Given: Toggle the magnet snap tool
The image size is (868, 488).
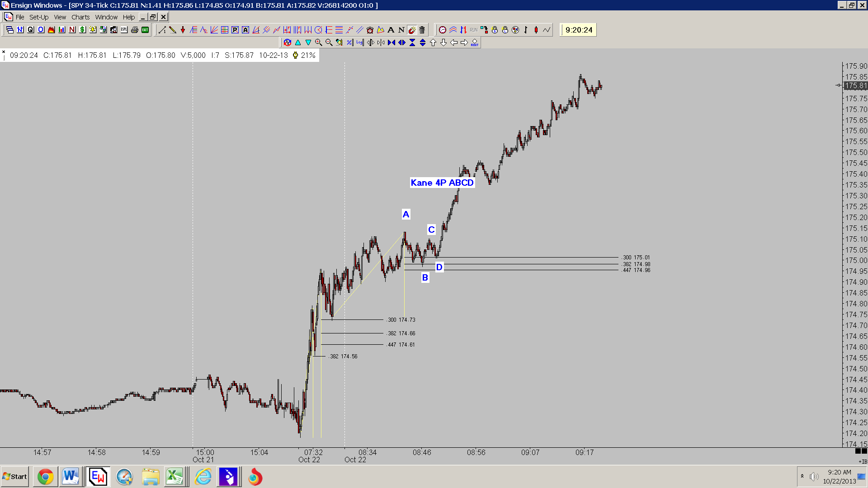Looking at the screenshot, I should [x=411, y=30].
